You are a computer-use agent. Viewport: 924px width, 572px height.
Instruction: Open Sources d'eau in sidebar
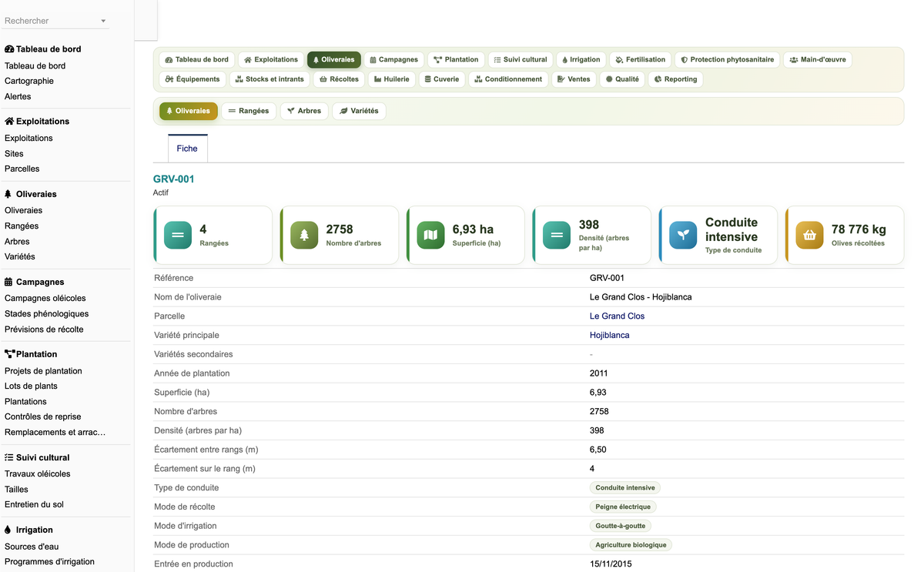(32, 547)
